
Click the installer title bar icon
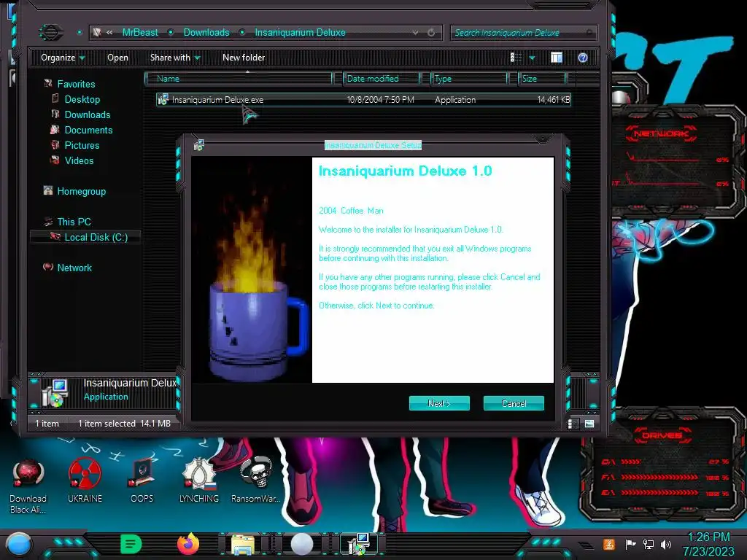198,145
